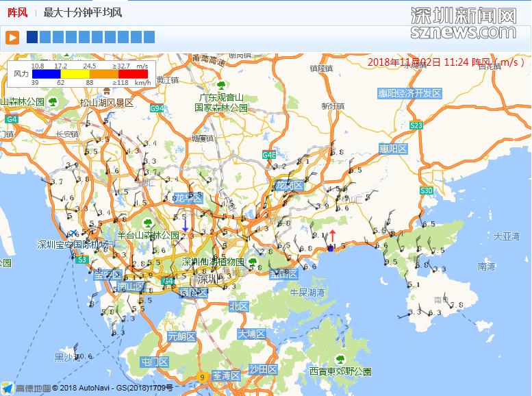Screen dimensions: 532x396
Task: Switch to the 阵风 gust tab
Action: [17, 12]
